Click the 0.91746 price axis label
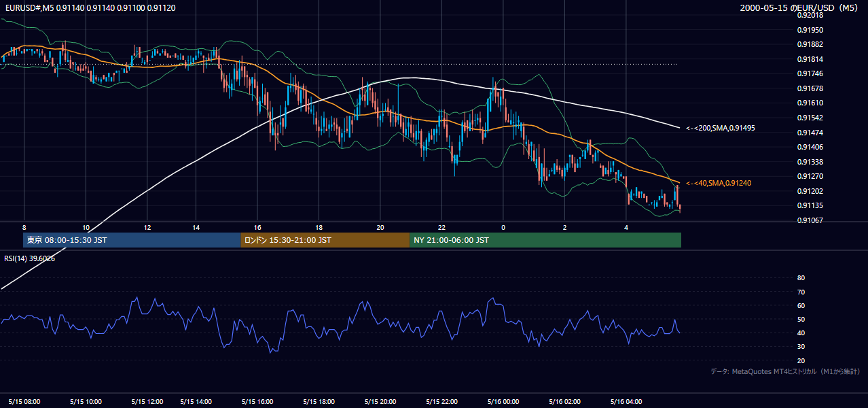Viewport: 868px width, 408px height. click(x=811, y=73)
